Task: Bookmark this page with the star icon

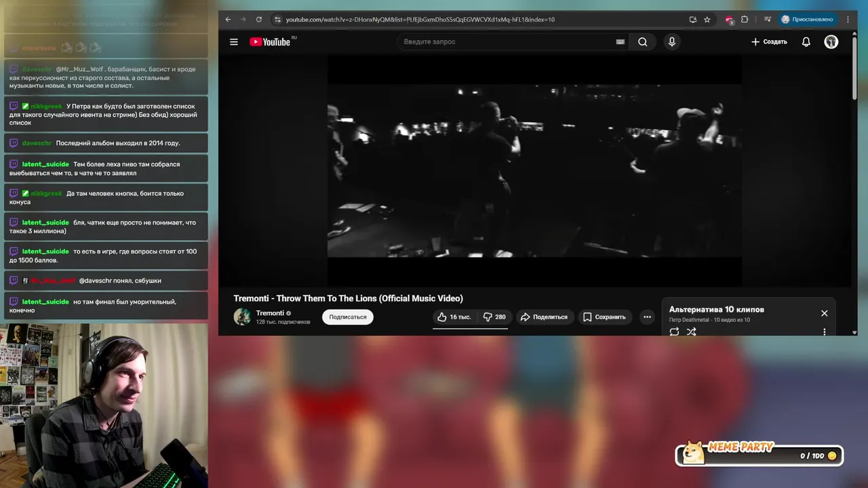Action: pyautogui.click(x=707, y=20)
